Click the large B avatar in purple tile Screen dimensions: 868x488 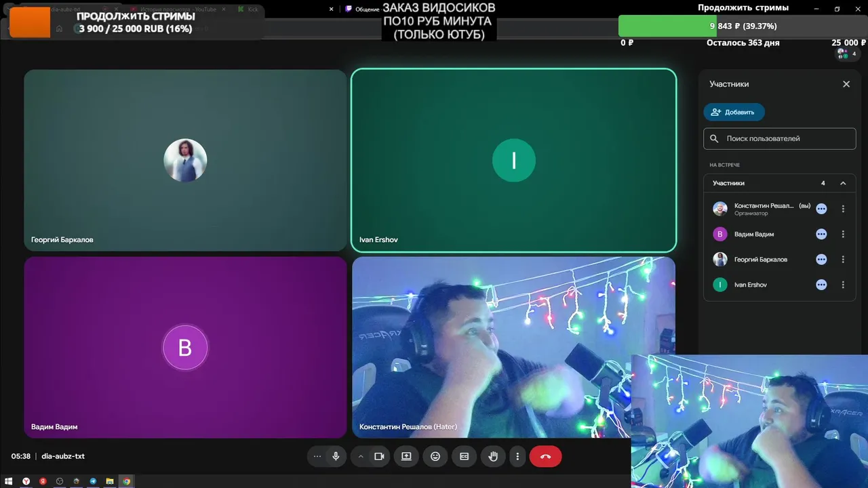pos(185,348)
